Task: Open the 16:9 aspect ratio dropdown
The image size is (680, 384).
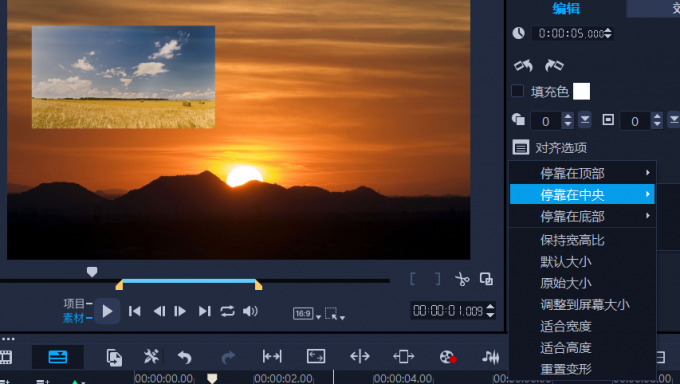Action: point(307,313)
